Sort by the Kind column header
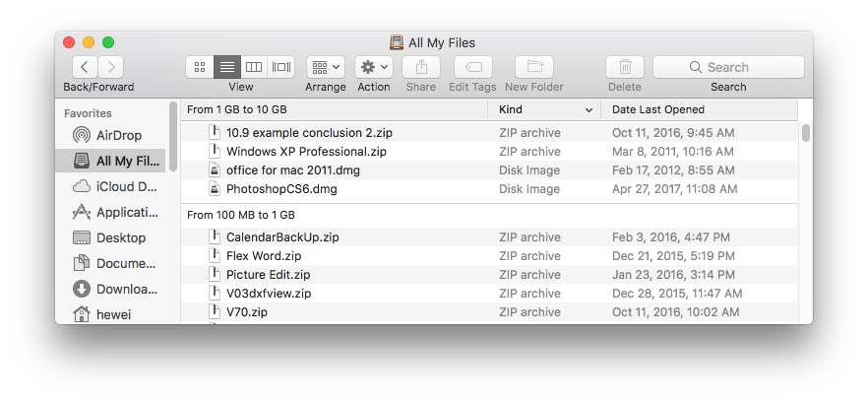This screenshot has width=868, height=403. coord(545,109)
